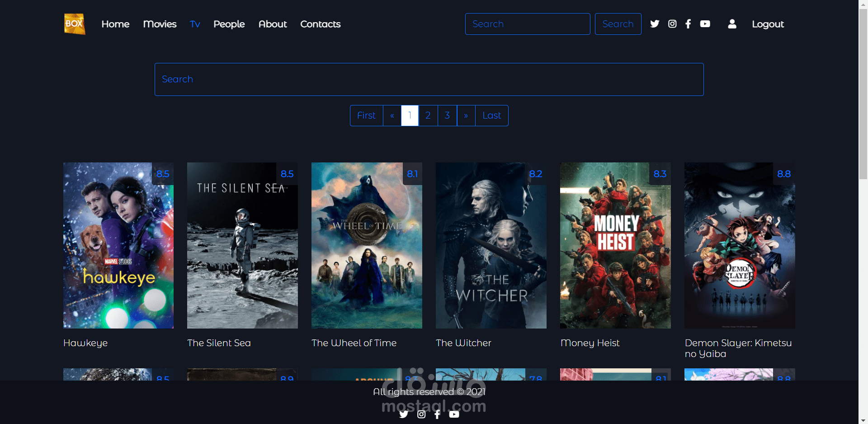The height and width of the screenshot is (424, 868).
Task: Click the page vertical scrollbar thumb
Action: (863, 94)
